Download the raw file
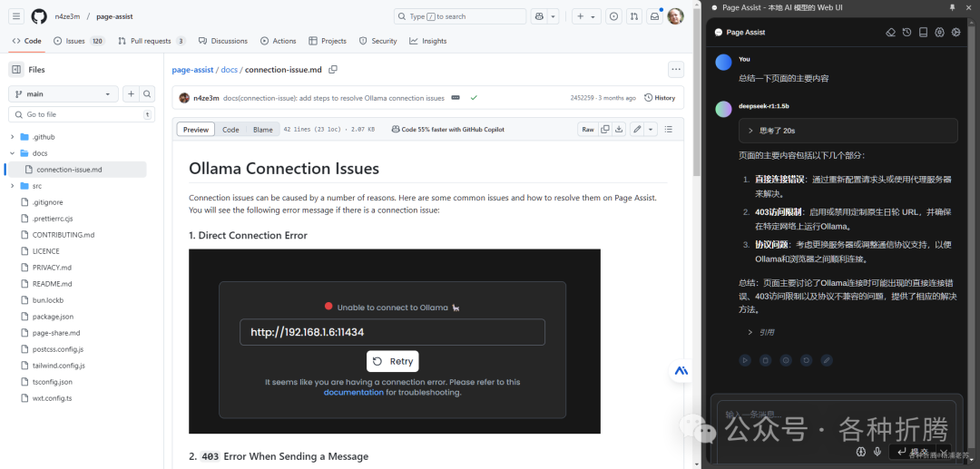The width and height of the screenshot is (980, 469). click(619, 130)
